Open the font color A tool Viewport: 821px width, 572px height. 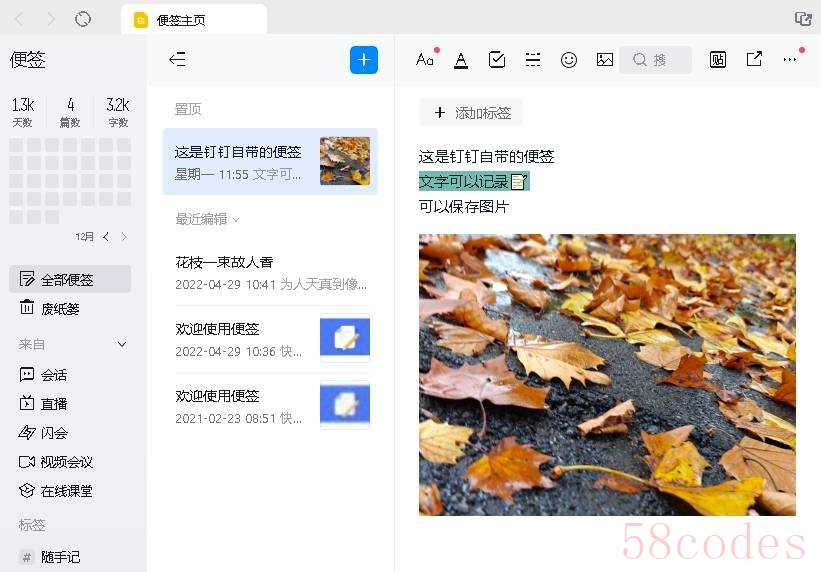pyautogui.click(x=461, y=60)
